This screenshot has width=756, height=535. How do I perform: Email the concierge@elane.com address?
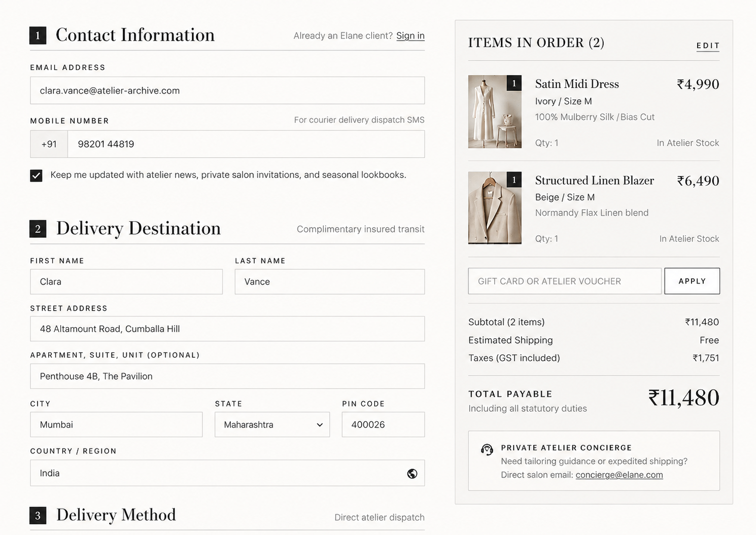(x=619, y=475)
